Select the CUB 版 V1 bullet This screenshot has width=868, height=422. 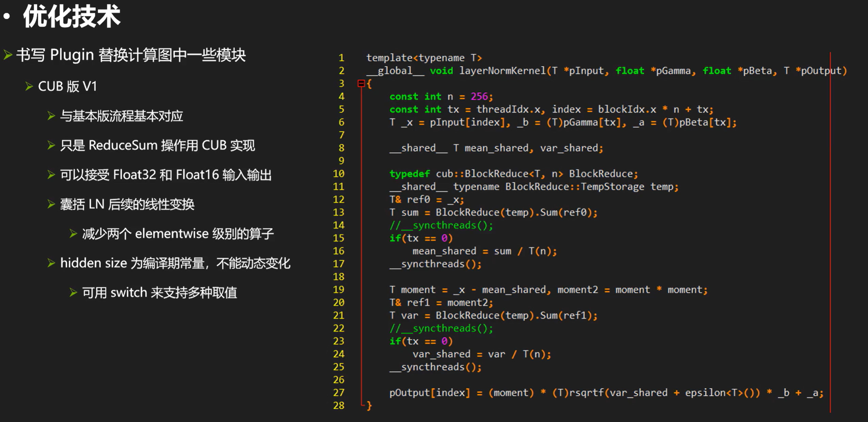coord(67,86)
